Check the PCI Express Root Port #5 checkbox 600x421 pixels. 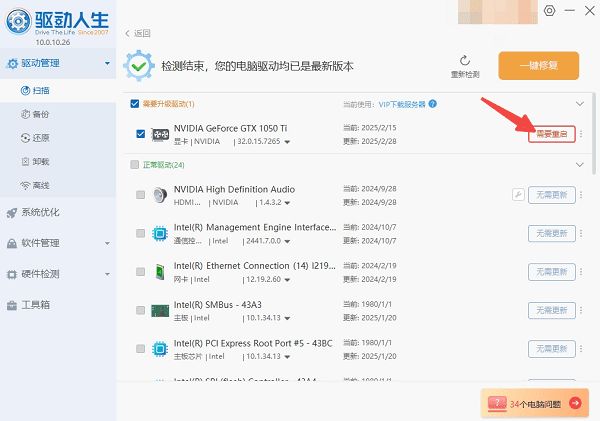(x=140, y=349)
